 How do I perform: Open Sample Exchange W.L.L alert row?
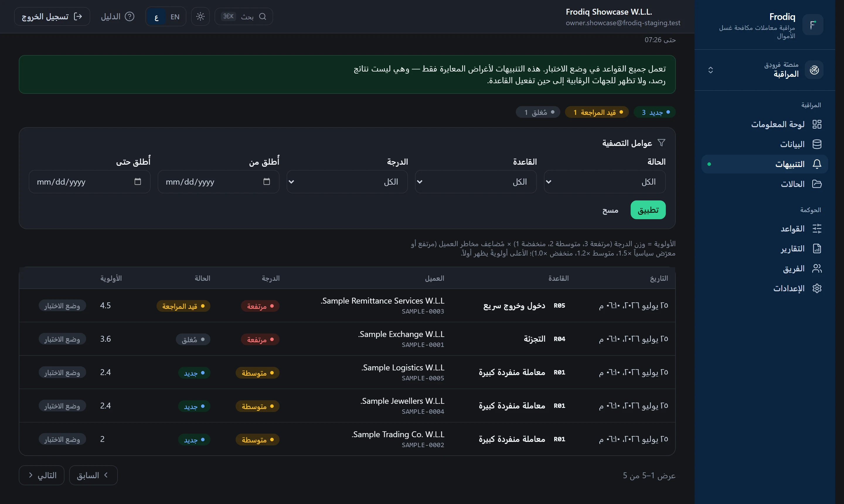tap(347, 339)
